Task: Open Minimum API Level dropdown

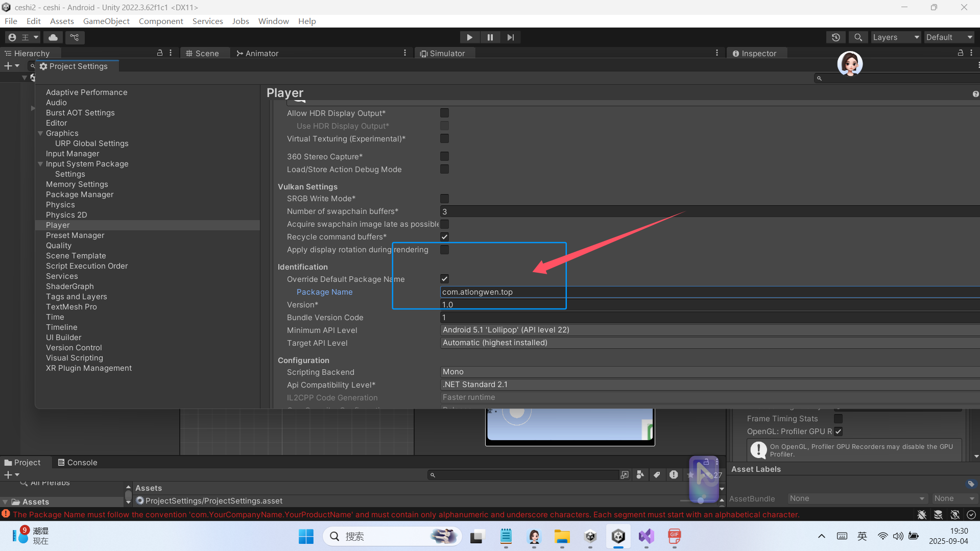Action: click(x=710, y=330)
